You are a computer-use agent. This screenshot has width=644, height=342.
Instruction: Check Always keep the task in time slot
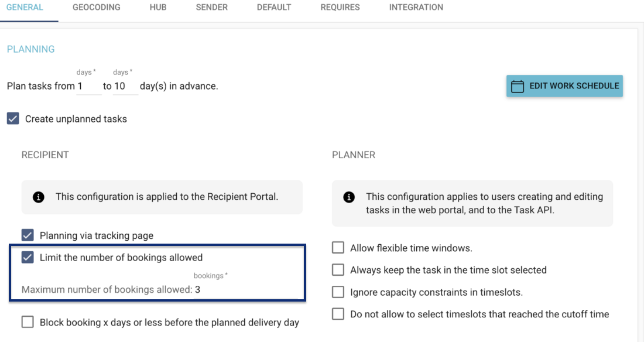click(x=338, y=269)
